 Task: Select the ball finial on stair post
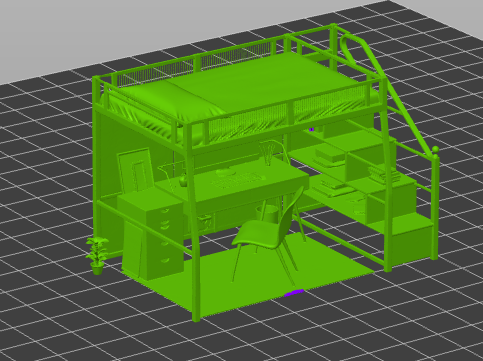pyautogui.click(x=435, y=149)
